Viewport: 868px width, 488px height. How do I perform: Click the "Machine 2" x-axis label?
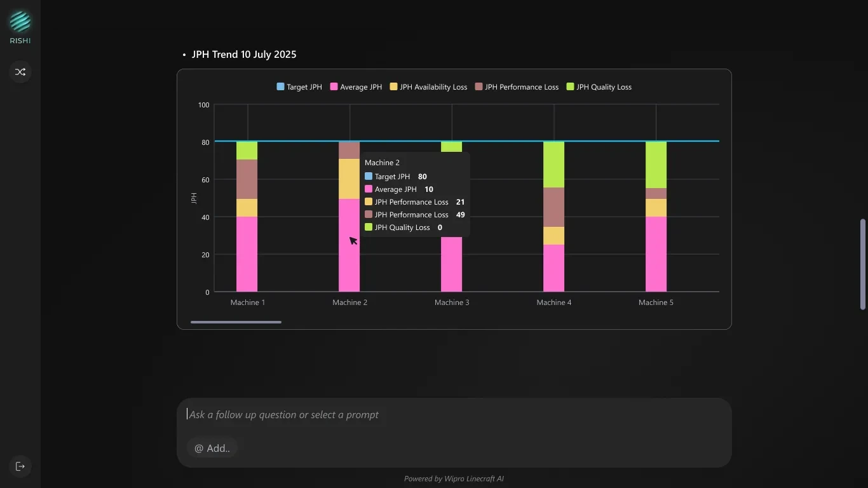click(x=350, y=302)
